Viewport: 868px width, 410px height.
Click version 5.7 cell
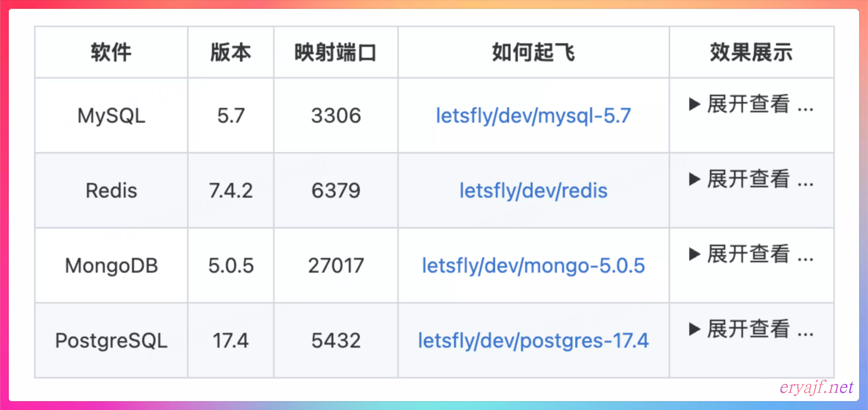point(231,116)
